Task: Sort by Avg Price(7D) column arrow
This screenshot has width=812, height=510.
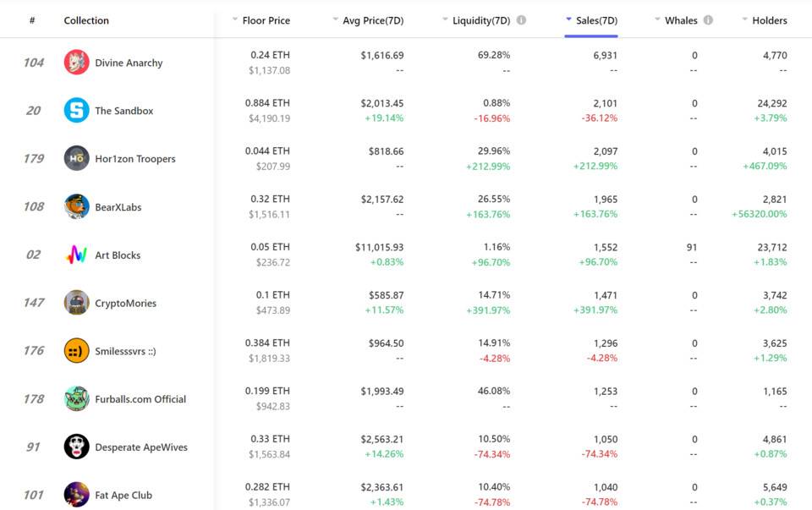Action: coord(336,19)
